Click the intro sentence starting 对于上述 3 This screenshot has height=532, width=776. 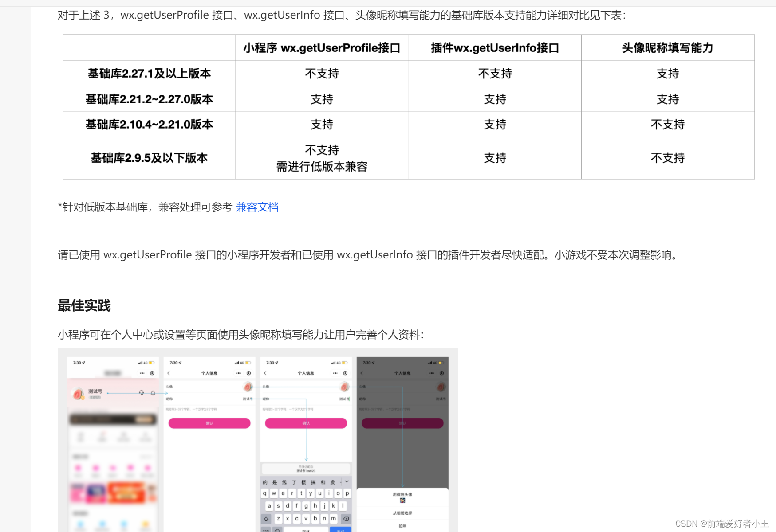point(342,15)
